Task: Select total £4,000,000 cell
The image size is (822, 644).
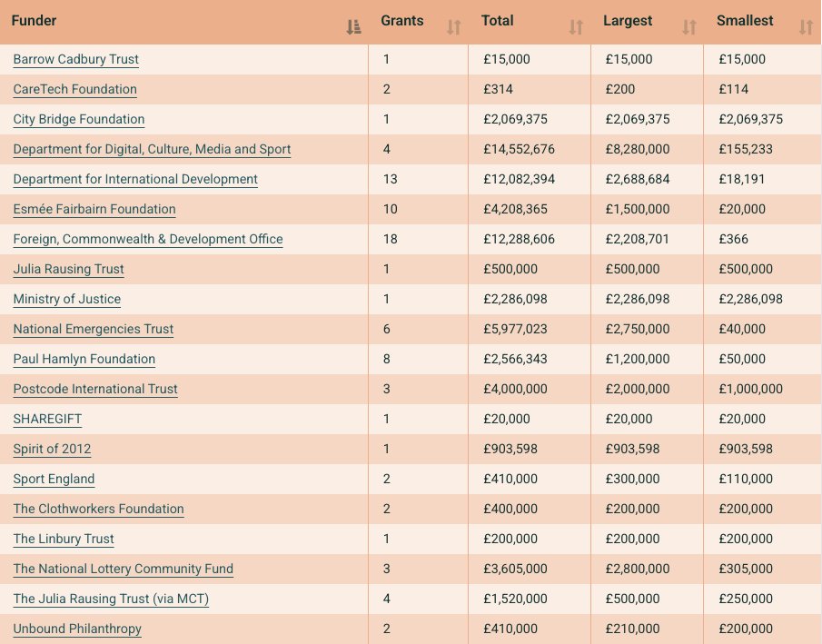Action: point(530,389)
